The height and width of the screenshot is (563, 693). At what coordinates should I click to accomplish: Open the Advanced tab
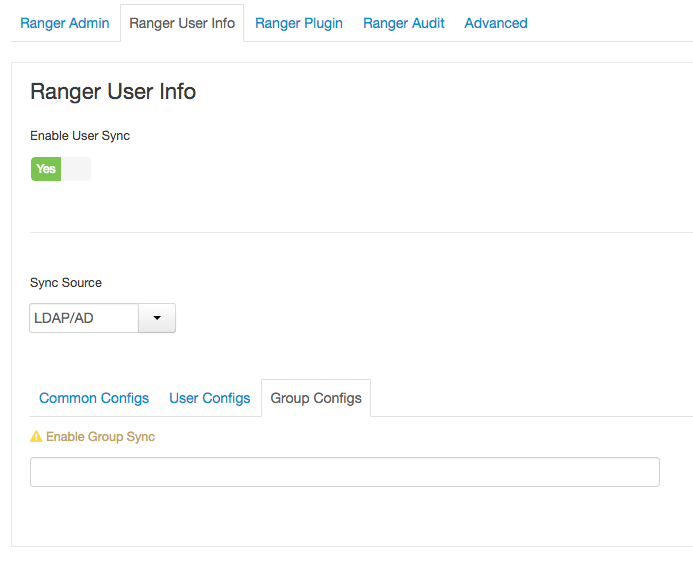pos(496,23)
